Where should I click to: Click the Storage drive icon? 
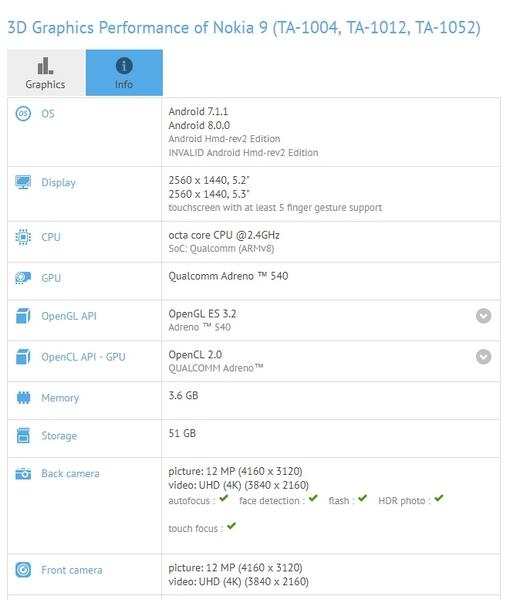(x=23, y=435)
